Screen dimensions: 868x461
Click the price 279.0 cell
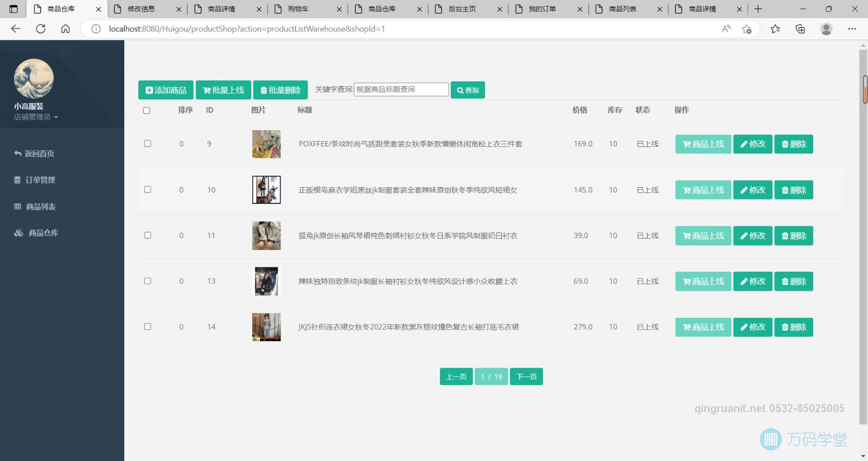pyautogui.click(x=583, y=327)
